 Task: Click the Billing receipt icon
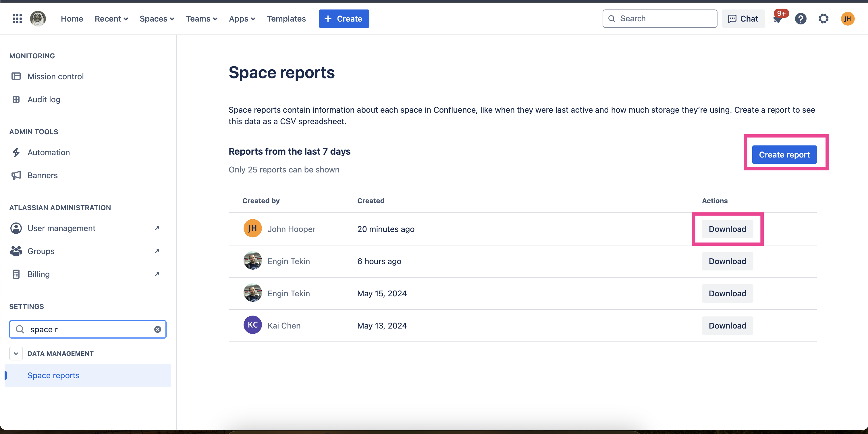click(x=16, y=274)
